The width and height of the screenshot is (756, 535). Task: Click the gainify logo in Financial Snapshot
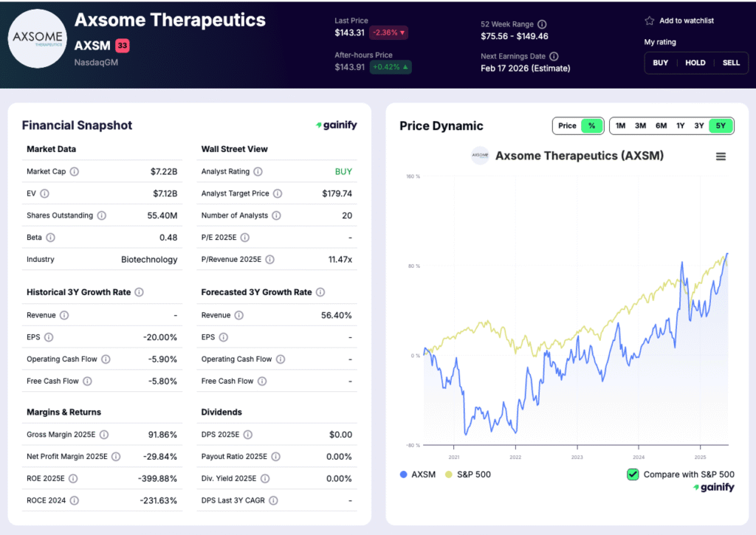pyautogui.click(x=336, y=125)
